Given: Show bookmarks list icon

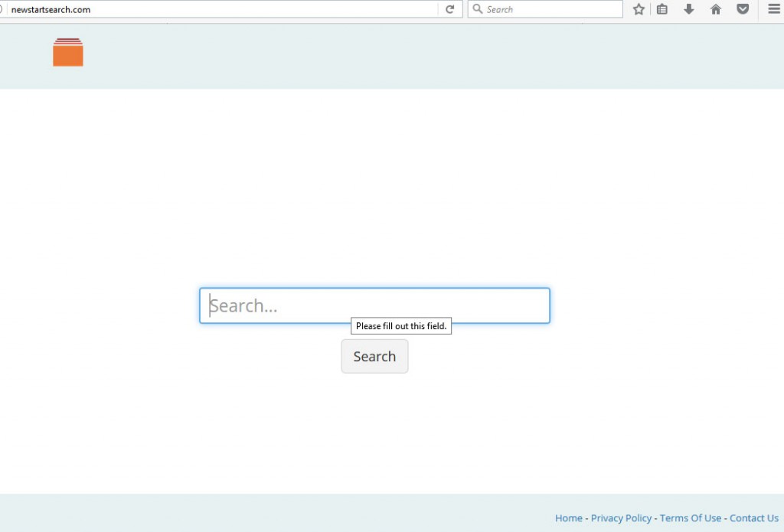Looking at the screenshot, I should (x=662, y=9).
